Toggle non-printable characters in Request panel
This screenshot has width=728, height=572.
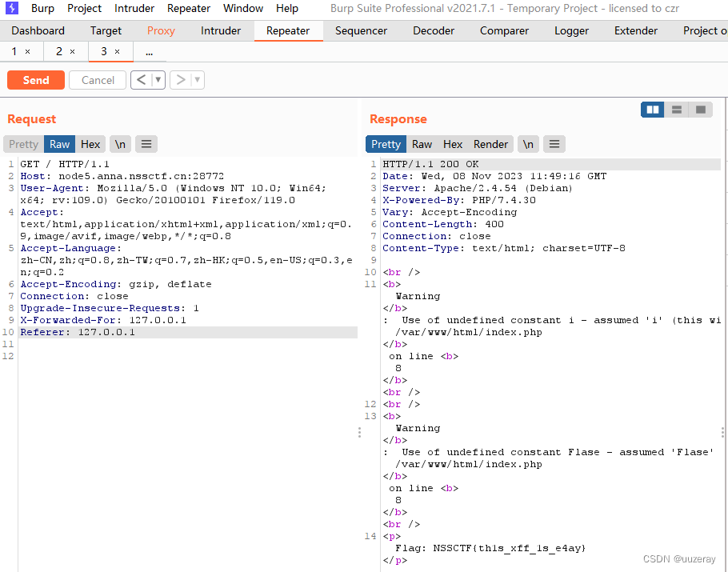[120, 144]
